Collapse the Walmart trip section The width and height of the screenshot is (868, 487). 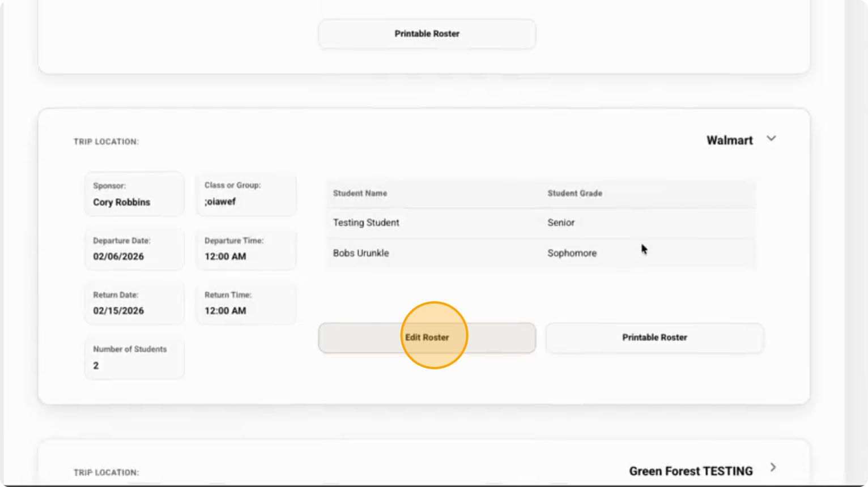pos(771,138)
